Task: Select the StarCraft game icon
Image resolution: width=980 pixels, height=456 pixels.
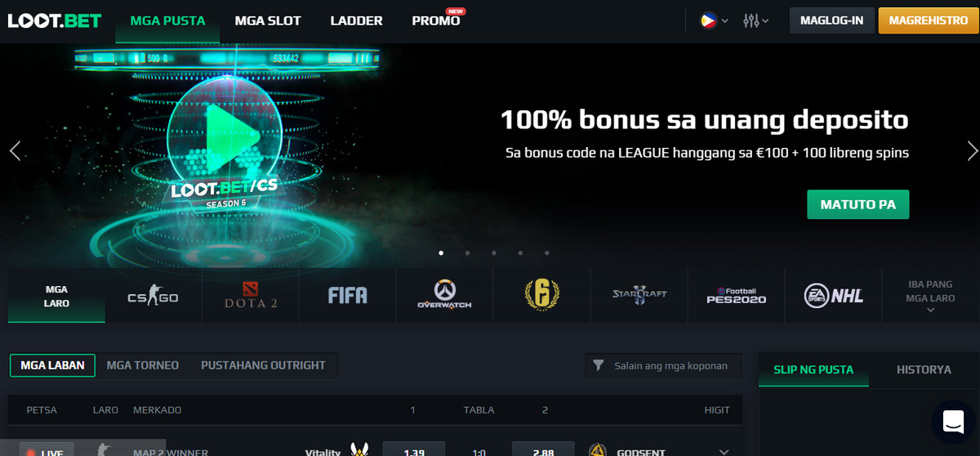Action: click(639, 296)
